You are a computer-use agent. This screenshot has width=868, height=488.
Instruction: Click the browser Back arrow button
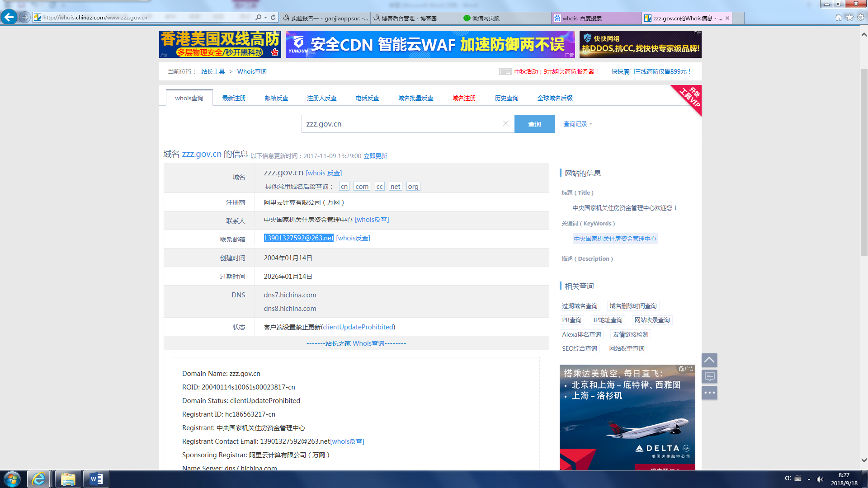click(x=9, y=17)
